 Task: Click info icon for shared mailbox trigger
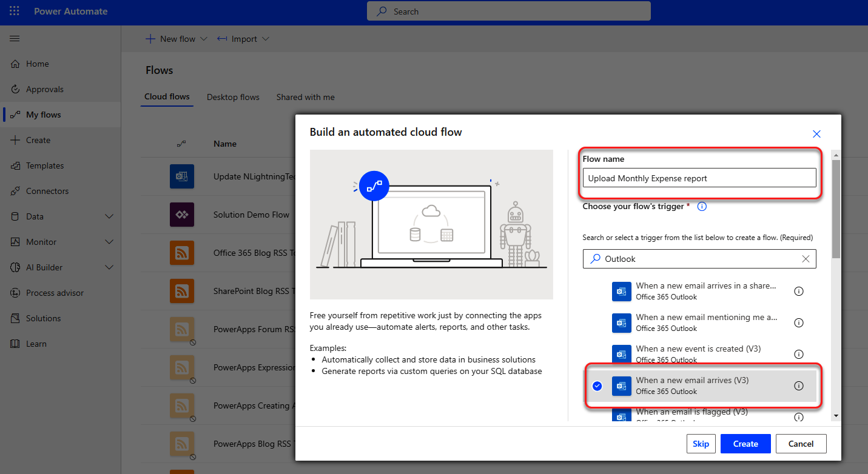[x=799, y=291]
